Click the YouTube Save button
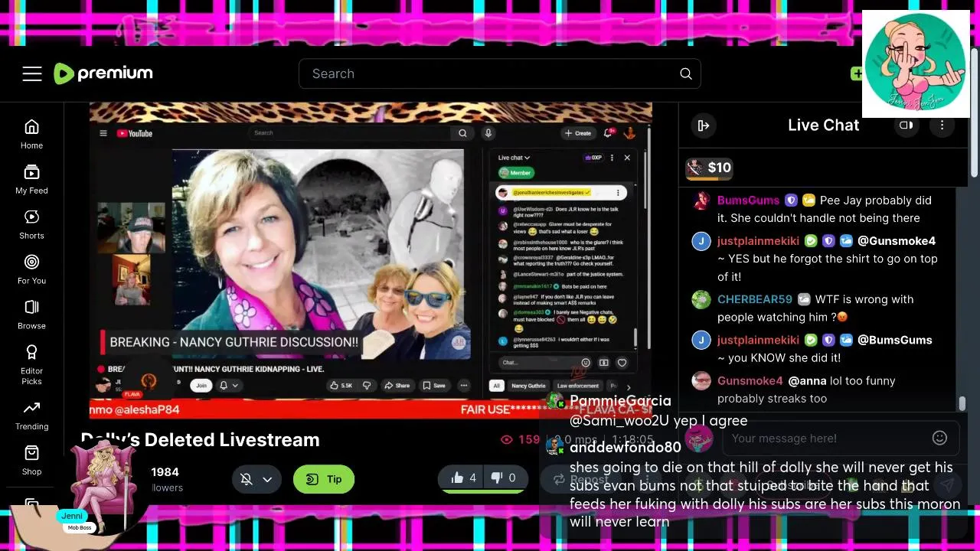Screen dimensions: 980x551 click(x=434, y=386)
